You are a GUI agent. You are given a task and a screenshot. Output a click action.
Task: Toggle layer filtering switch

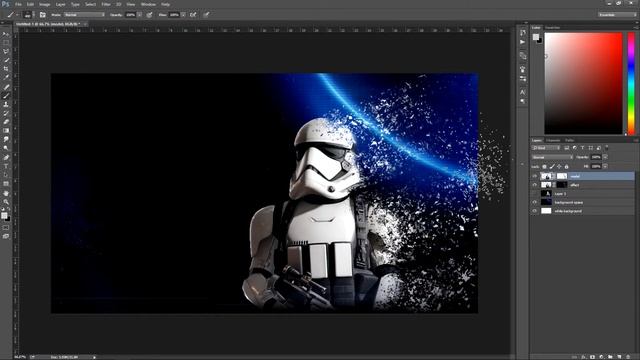pos(607,148)
